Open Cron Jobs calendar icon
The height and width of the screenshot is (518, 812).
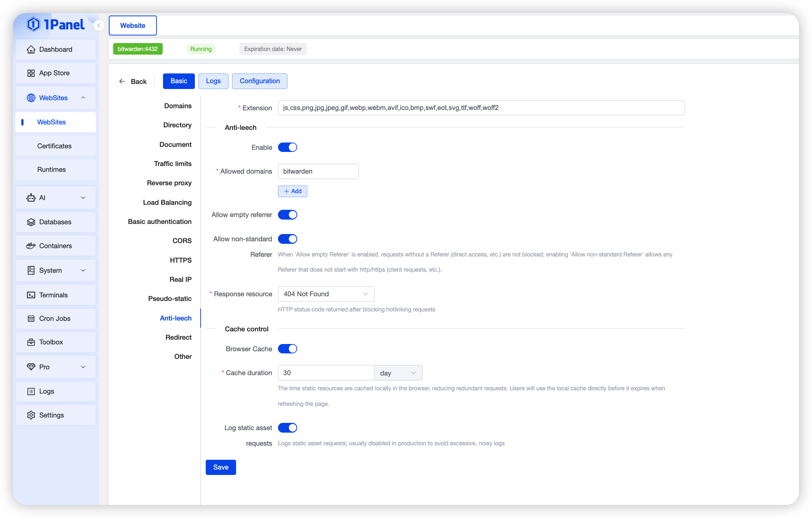[31, 319]
